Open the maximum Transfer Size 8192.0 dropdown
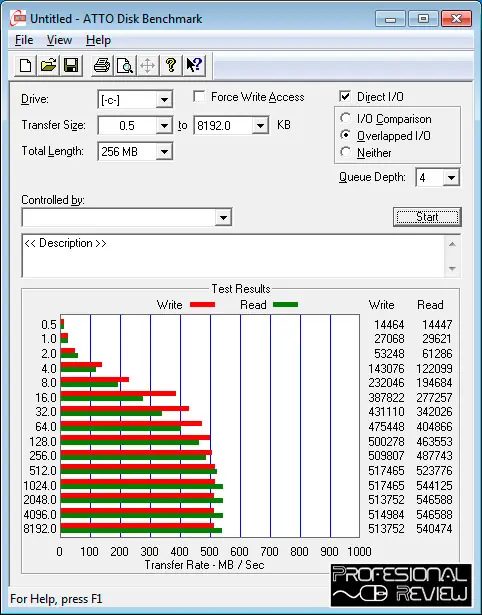The image size is (482, 615). tap(260, 126)
